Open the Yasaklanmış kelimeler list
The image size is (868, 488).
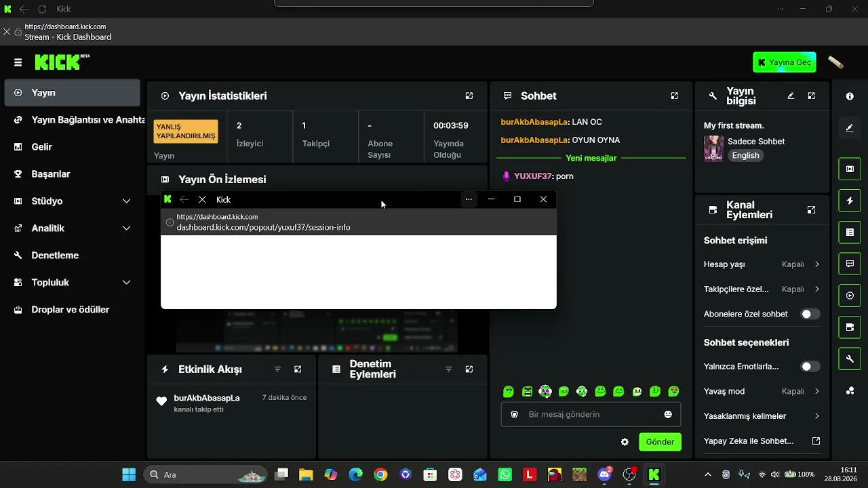point(762,416)
